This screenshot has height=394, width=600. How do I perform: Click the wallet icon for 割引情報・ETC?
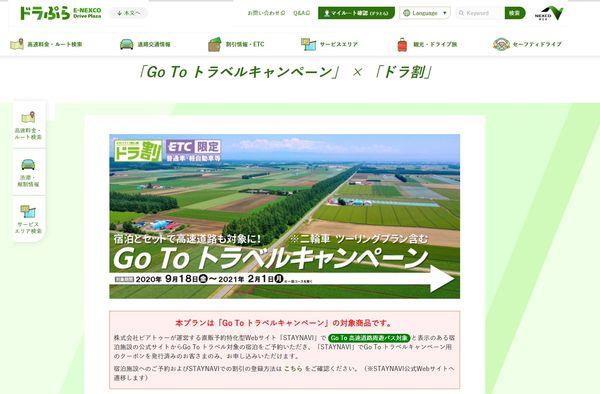(215, 44)
